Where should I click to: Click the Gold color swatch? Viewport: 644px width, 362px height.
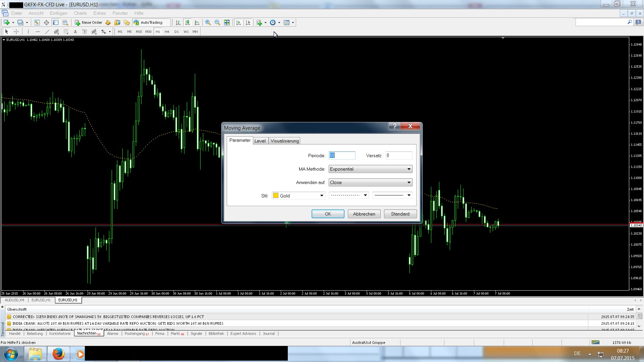pyautogui.click(x=276, y=196)
